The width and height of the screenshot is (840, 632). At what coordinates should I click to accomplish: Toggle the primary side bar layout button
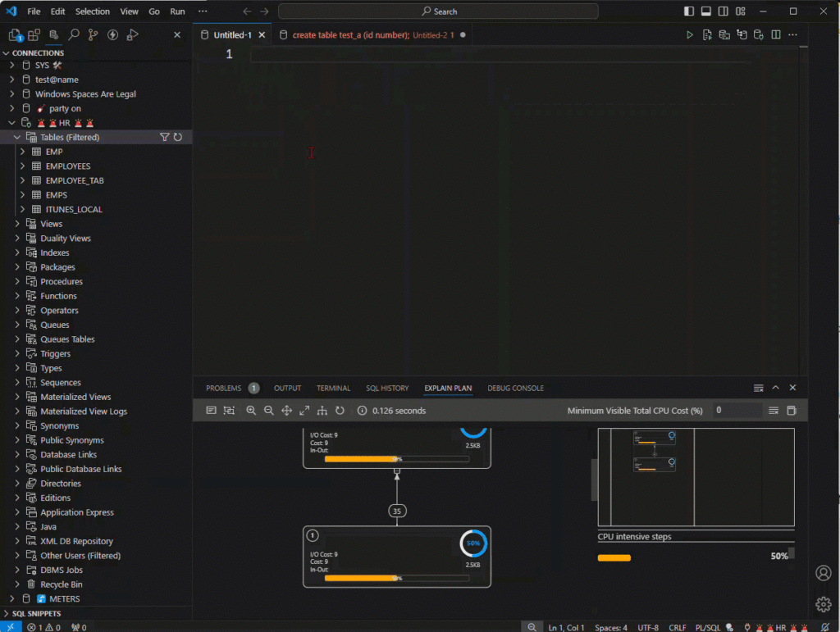point(688,11)
